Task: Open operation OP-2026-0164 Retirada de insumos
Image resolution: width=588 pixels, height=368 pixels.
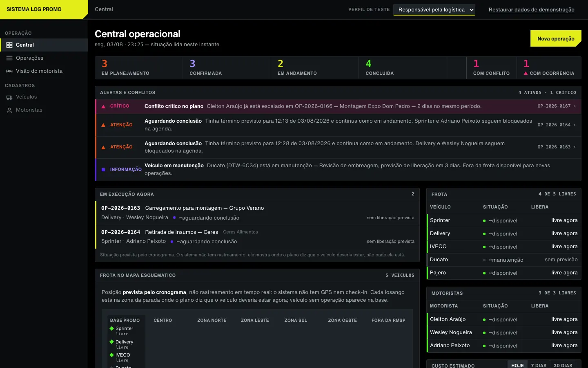Action: [257, 237]
